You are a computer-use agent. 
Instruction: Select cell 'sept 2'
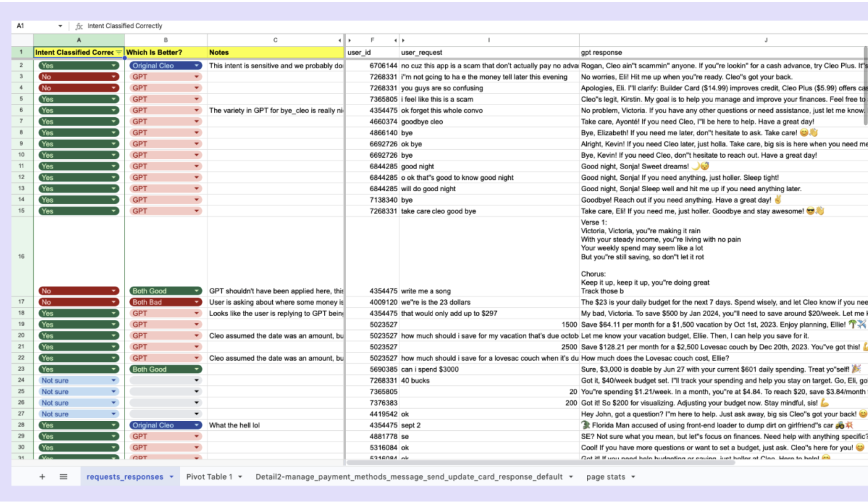click(x=489, y=425)
